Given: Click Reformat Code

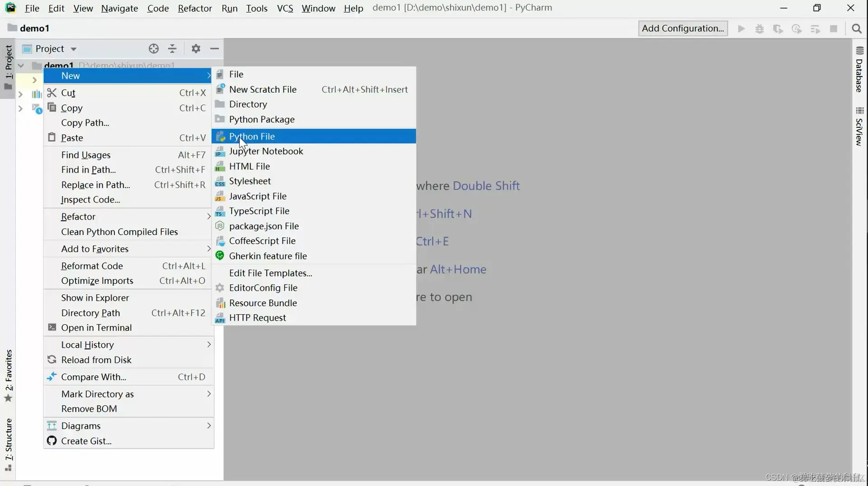Looking at the screenshot, I should click(128, 266).
